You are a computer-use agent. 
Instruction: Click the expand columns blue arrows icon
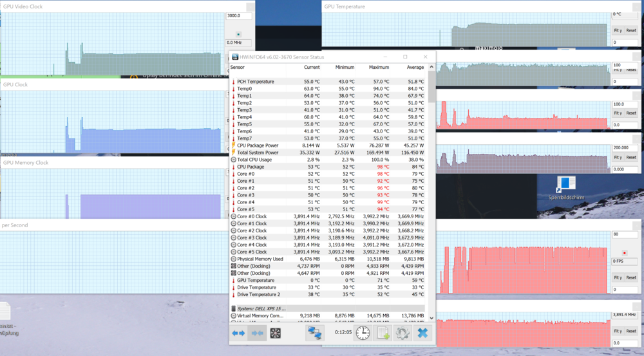(238, 333)
